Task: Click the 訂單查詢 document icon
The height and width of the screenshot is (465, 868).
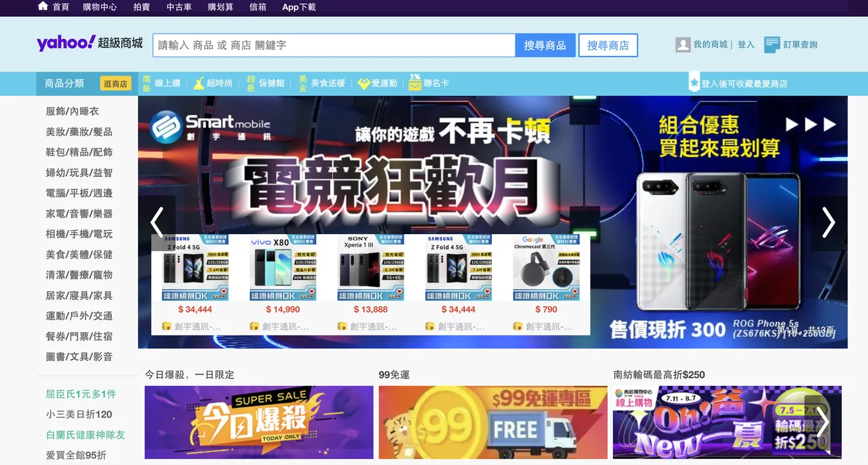Action: tap(772, 45)
